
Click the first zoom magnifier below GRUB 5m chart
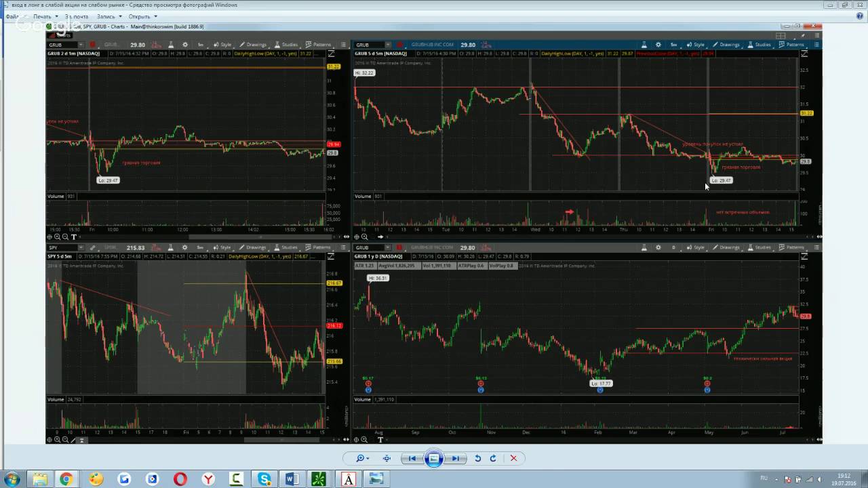[x=364, y=237]
